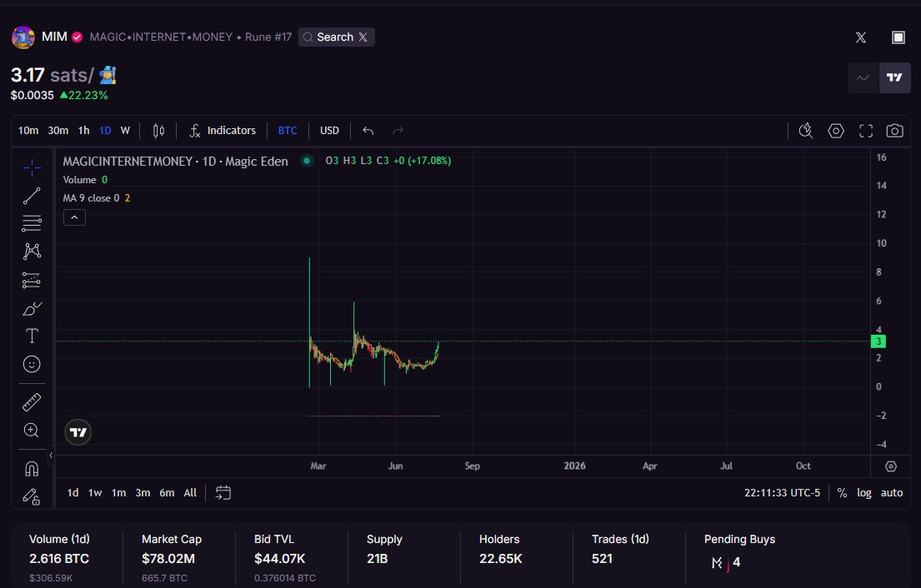Switch to simple line chart view

coord(863,77)
